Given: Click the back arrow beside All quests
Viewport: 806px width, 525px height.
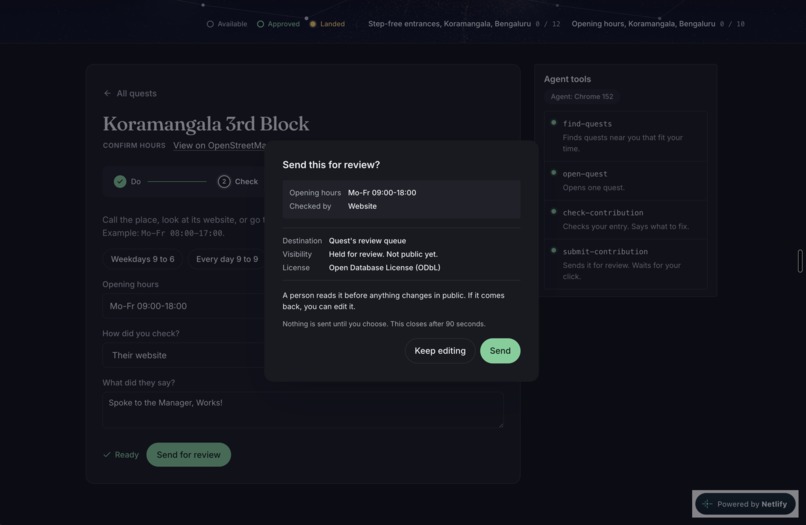Looking at the screenshot, I should pos(107,93).
